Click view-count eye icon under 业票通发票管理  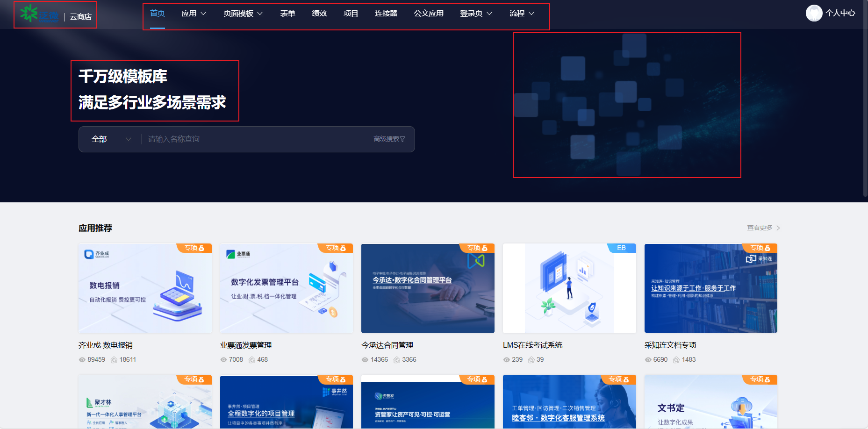pyautogui.click(x=223, y=360)
